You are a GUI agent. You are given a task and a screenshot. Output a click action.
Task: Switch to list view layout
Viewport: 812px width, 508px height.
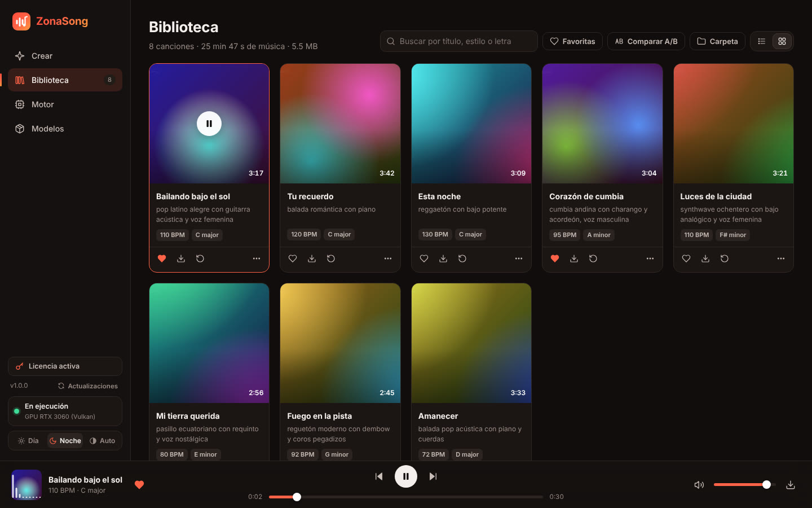click(762, 41)
